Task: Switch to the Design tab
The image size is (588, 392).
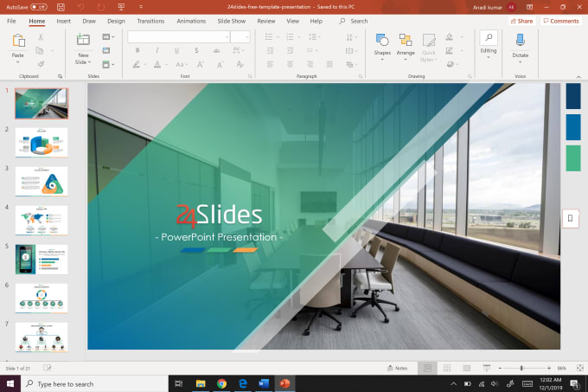Action: [x=116, y=21]
